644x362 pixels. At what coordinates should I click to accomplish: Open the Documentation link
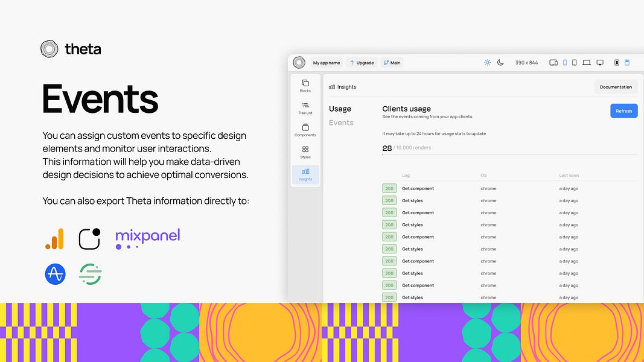(x=616, y=87)
